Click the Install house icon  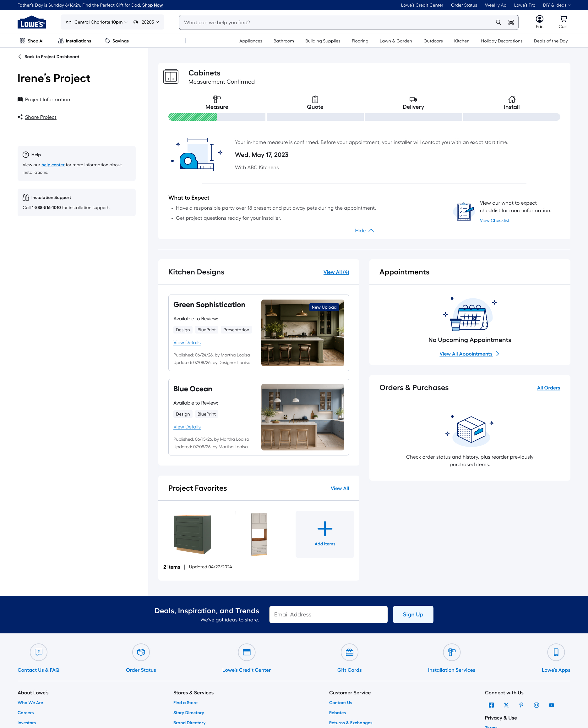[x=511, y=99]
